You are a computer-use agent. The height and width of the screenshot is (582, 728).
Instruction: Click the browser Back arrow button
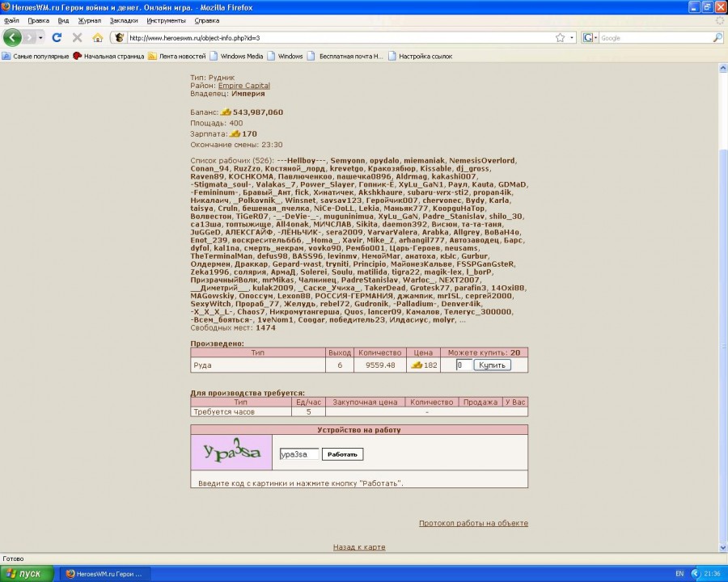pyautogui.click(x=12, y=37)
